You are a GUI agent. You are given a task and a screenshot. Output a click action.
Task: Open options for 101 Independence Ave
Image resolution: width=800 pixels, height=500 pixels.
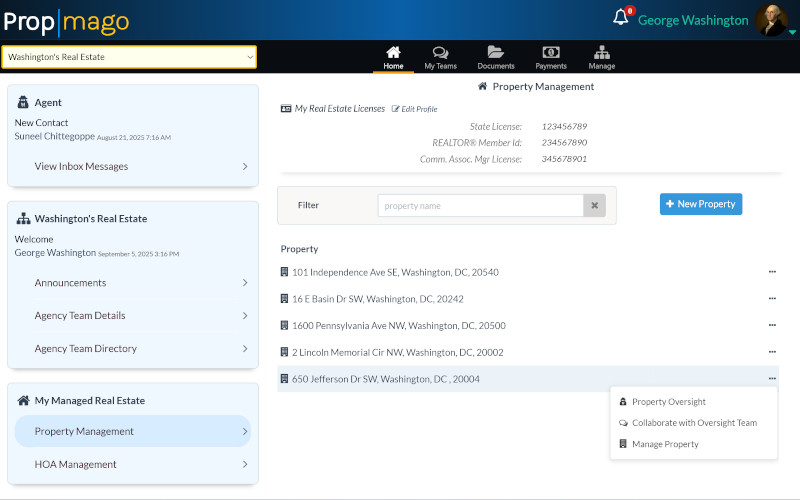772,272
